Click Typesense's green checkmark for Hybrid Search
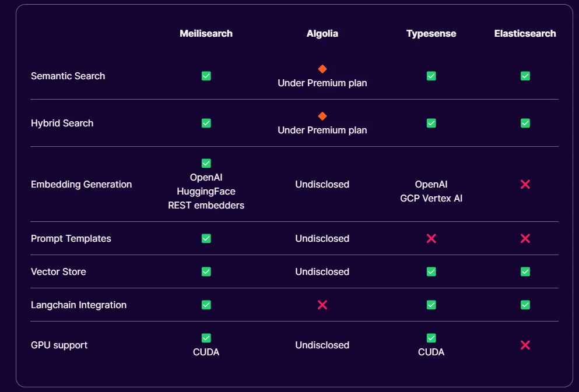Viewport: 579px width, 392px height. [431, 123]
